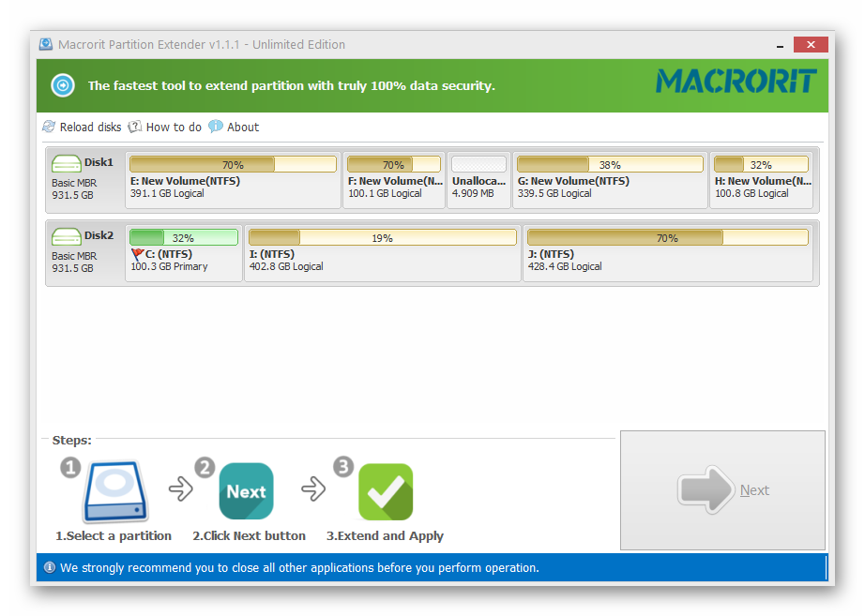This screenshot has height=616, width=865.
Task: Minimize the Partition Extender window
Action: point(780,45)
